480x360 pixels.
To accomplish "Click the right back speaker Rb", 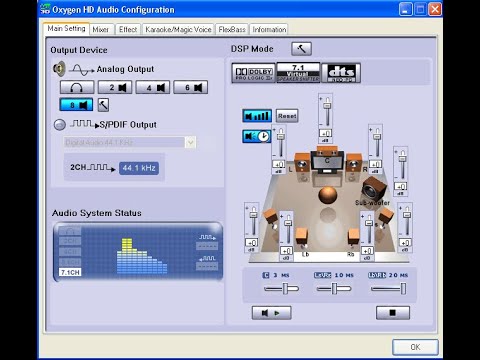I will (353, 237).
